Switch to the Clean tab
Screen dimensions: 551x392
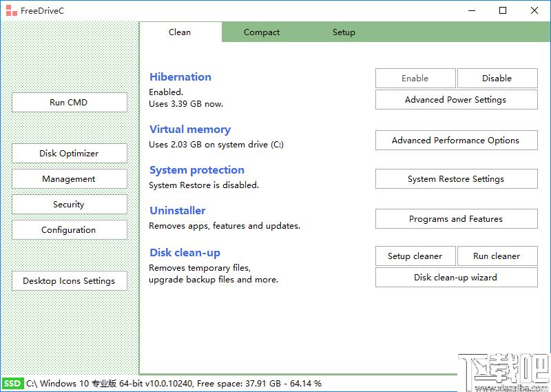click(x=180, y=32)
